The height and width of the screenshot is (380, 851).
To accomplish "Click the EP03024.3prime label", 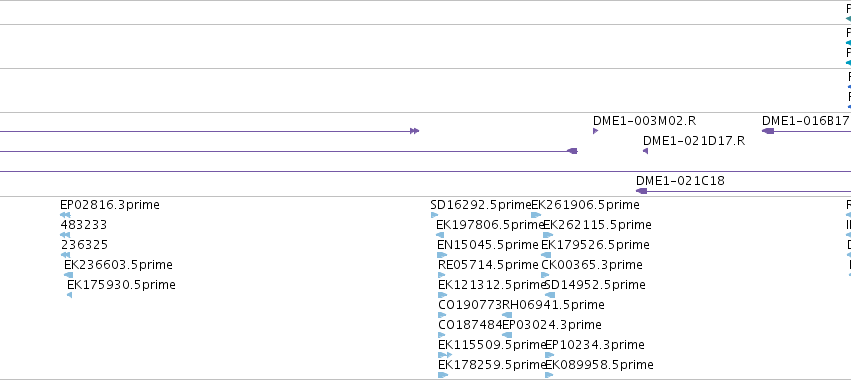I will [x=552, y=325].
